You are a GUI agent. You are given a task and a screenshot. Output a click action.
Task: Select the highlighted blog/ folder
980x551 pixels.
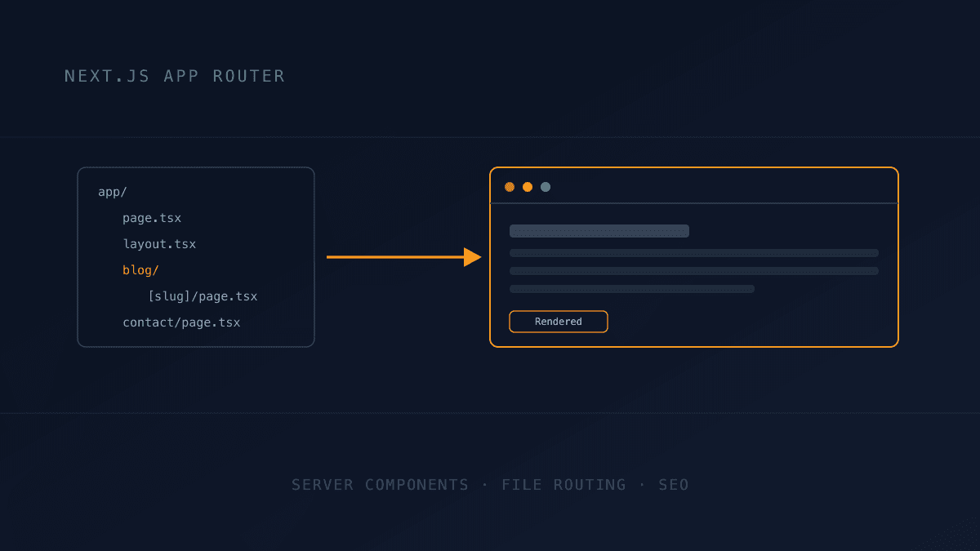(140, 270)
